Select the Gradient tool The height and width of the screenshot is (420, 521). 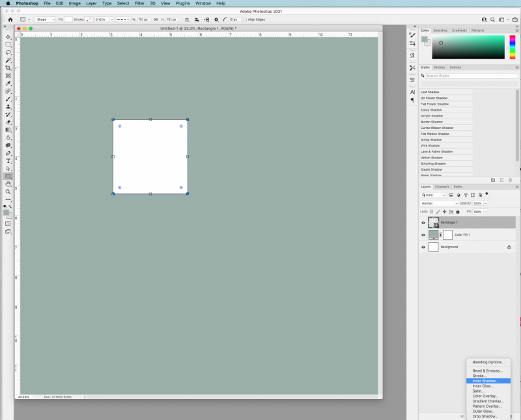pos(8,130)
